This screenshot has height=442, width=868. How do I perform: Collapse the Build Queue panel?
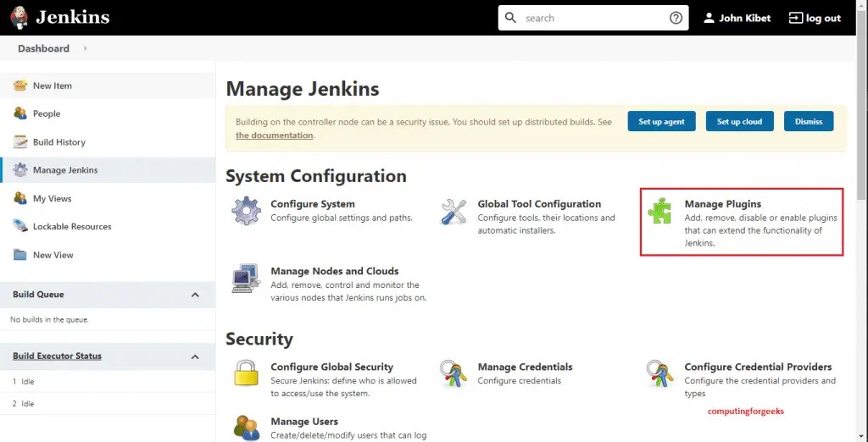point(195,295)
